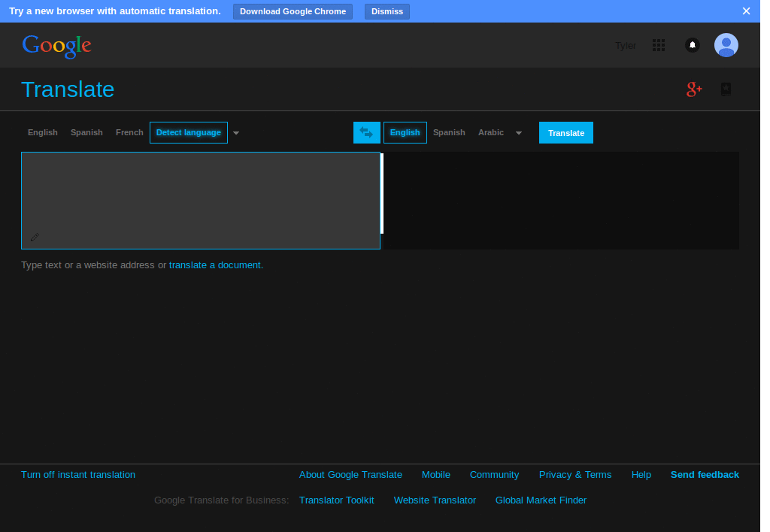Select Spanish as source language
Screen dimensions: 770x532
[x=87, y=132]
